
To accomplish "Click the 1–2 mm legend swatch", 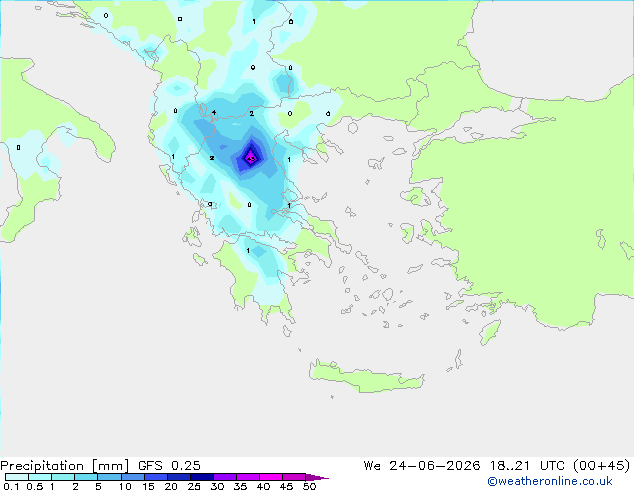I will pyautogui.click(x=63, y=477).
